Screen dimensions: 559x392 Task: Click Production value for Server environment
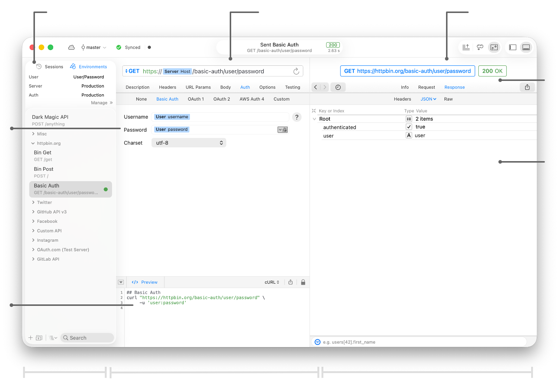click(93, 86)
